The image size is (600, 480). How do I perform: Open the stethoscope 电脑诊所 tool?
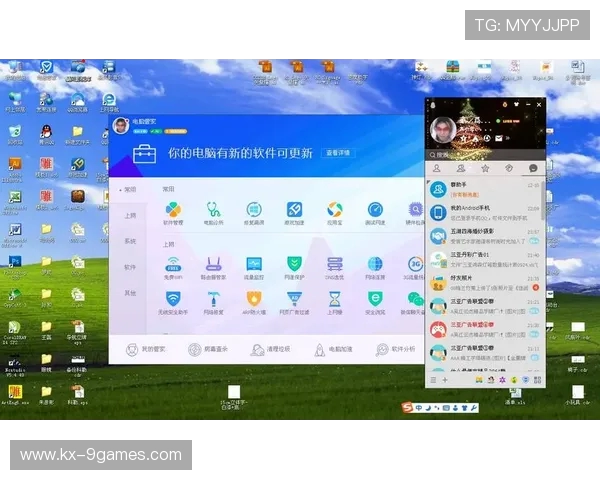[x=214, y=210]
